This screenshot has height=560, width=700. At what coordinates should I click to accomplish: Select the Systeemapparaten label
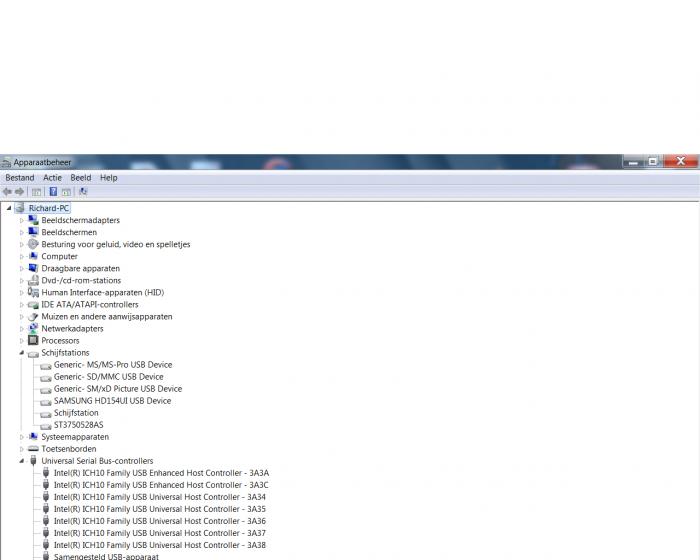pyautogui.click(x=75, y=437)
